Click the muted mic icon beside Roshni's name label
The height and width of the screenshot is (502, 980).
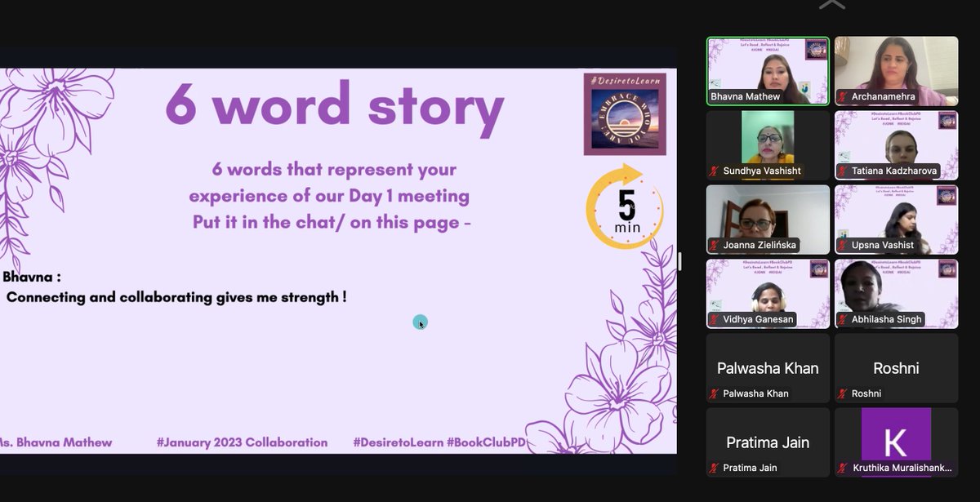click(x=843, y=393)
